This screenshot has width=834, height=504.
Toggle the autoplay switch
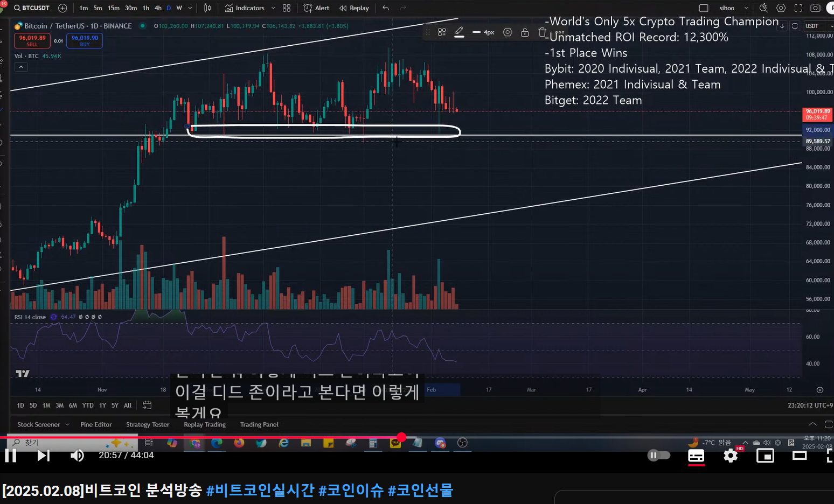[659, 456]
